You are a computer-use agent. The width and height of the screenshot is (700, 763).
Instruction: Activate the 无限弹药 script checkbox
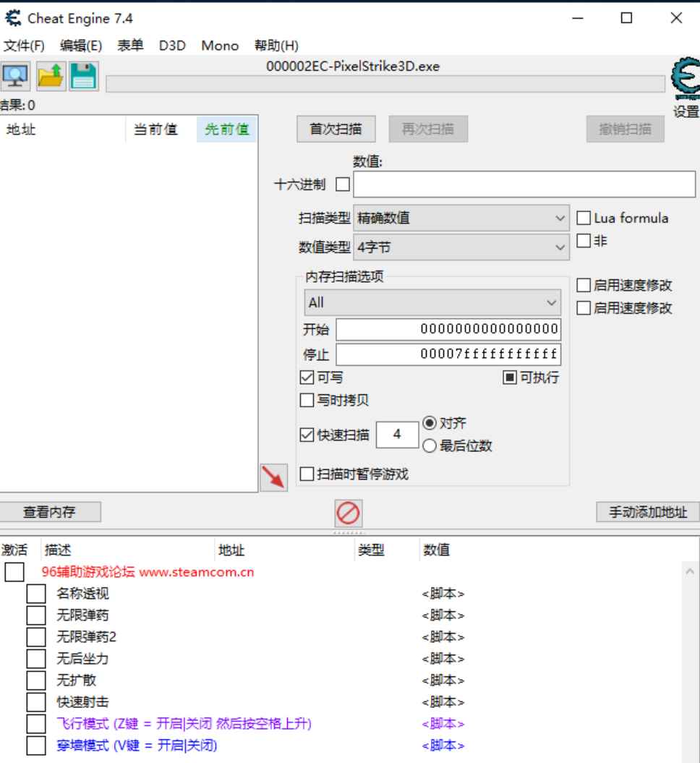[36, 615]
